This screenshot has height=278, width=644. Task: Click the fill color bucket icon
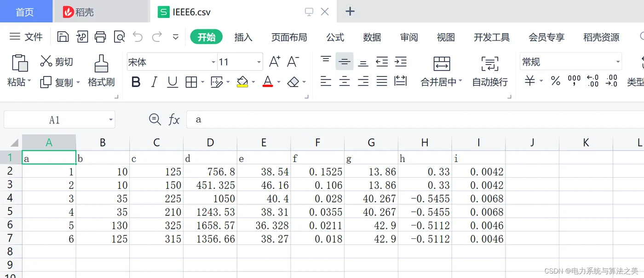(x=242, y=82)
